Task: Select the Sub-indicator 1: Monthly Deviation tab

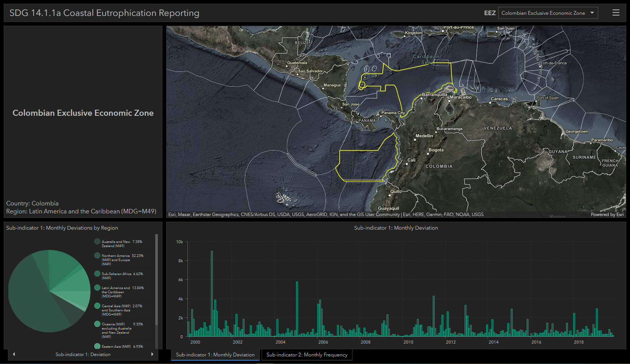Action: pyautogui.click(x=215, y=355)
